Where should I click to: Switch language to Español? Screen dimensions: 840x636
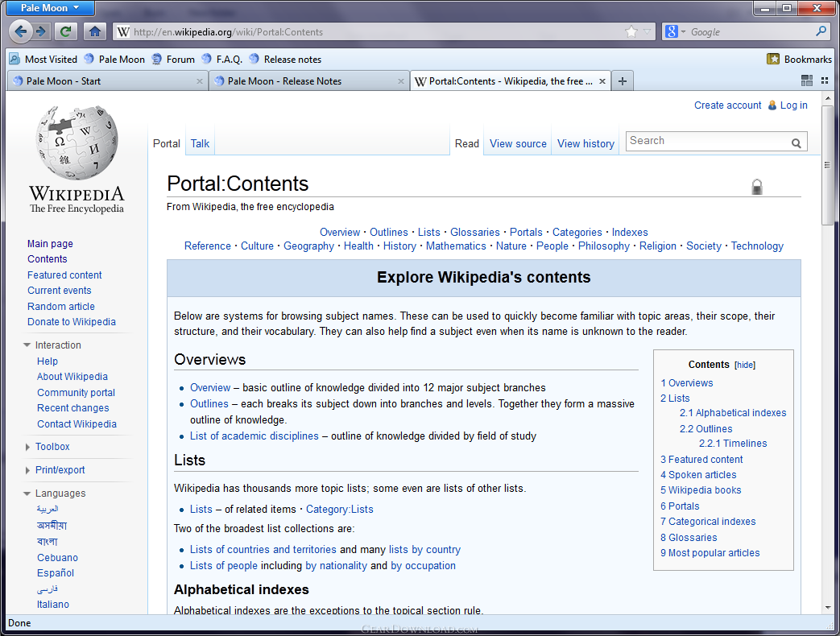[x=56, y=573]
